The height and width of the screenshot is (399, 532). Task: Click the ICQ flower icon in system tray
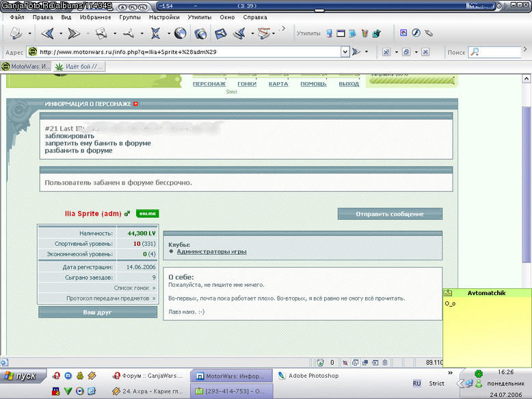click(479, 374)
